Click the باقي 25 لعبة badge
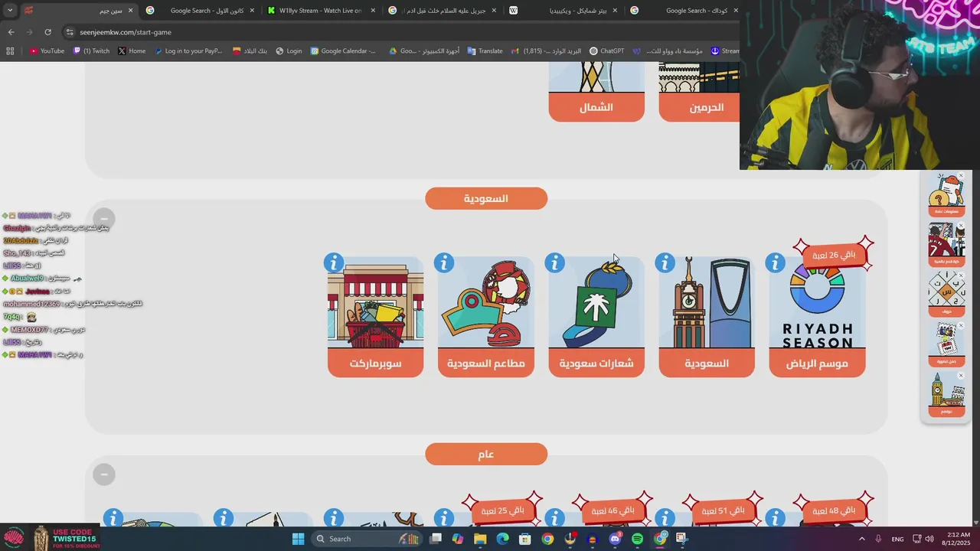This screenshot has height=551, width=980. pos(503,510)
